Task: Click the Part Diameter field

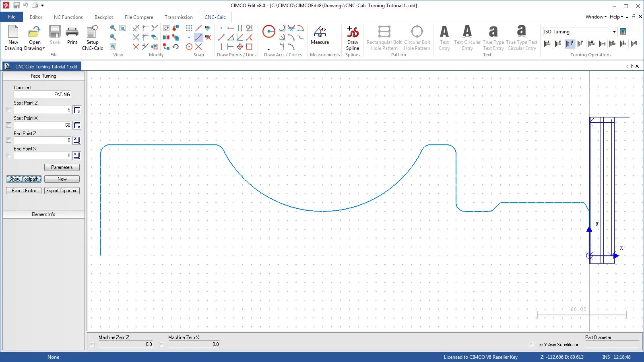Action: (x=612, y=345)
